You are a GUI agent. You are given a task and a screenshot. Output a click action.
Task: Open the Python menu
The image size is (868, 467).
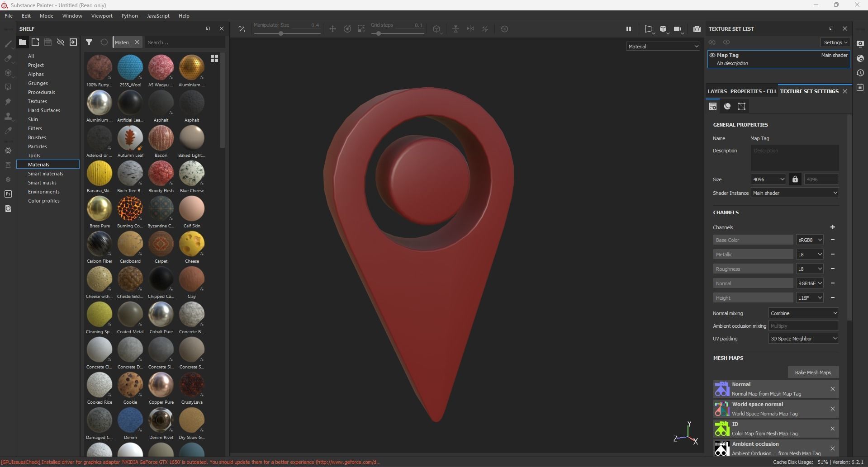click(130, 16)
